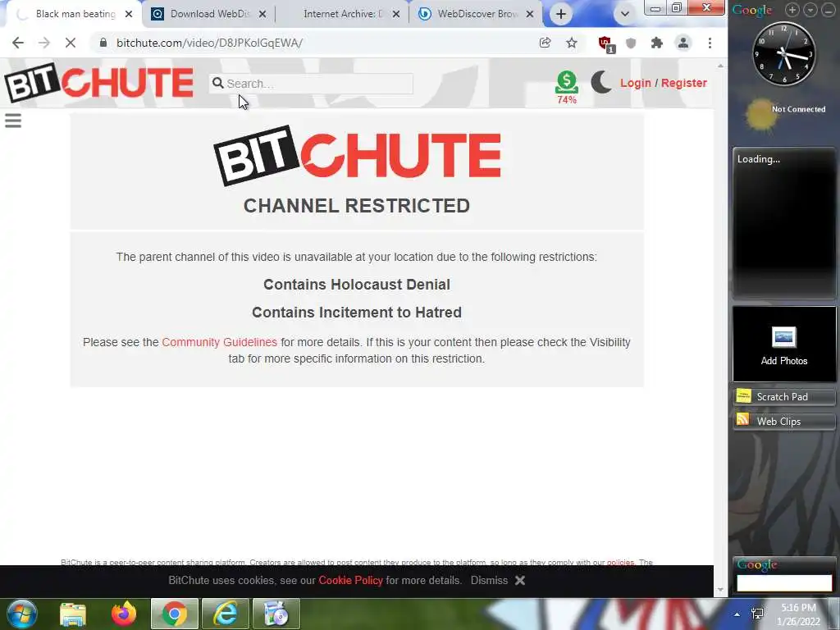Click the cookie banner X icon
The width and height of the screenshot is (840, 630).
(x=519, y=580)
